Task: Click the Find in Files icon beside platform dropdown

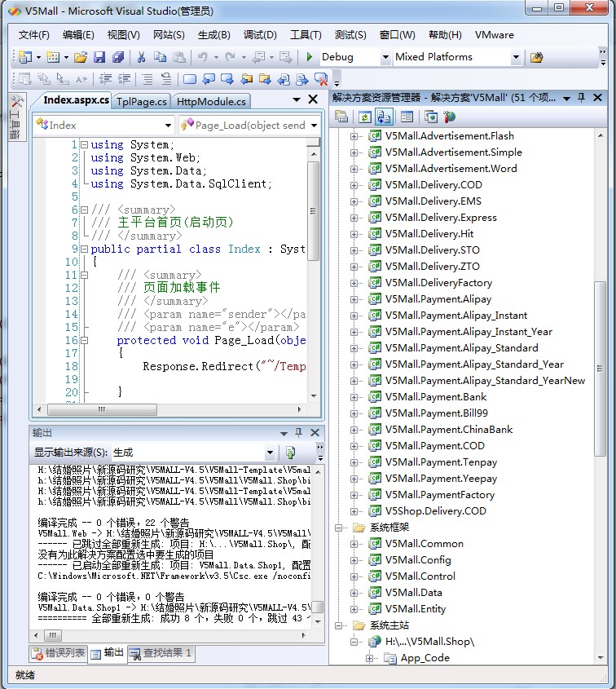Action: point(536,57)
